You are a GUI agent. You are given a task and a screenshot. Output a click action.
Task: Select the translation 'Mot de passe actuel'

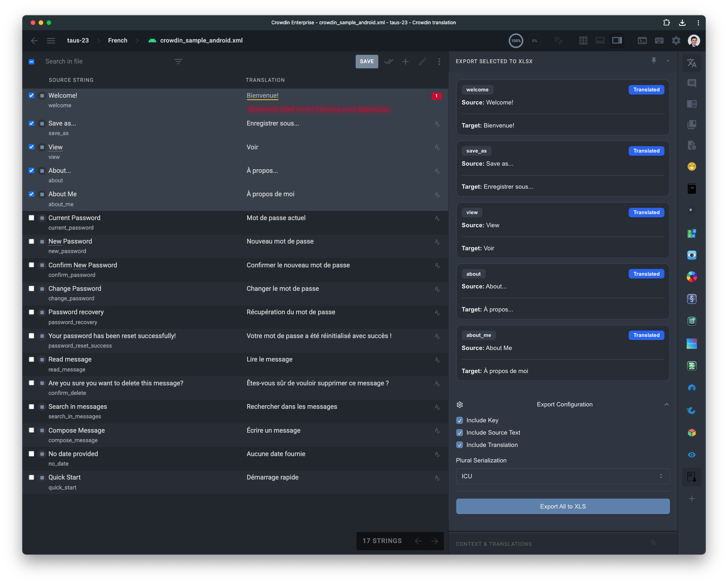pyautogui.click(x=276, y=218)
